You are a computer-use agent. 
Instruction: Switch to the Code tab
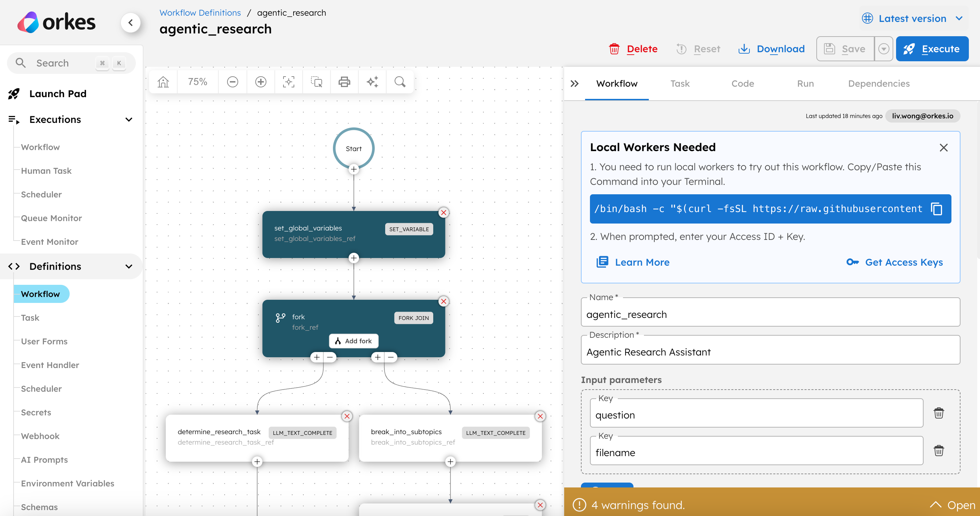click(x=742, y=83)
